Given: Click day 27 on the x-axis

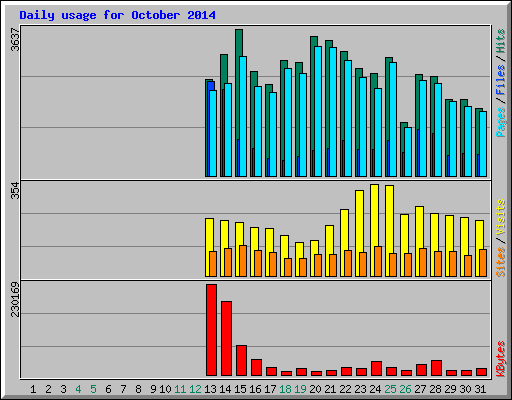Looking at the screenshot, I should [x=420, y=389].
